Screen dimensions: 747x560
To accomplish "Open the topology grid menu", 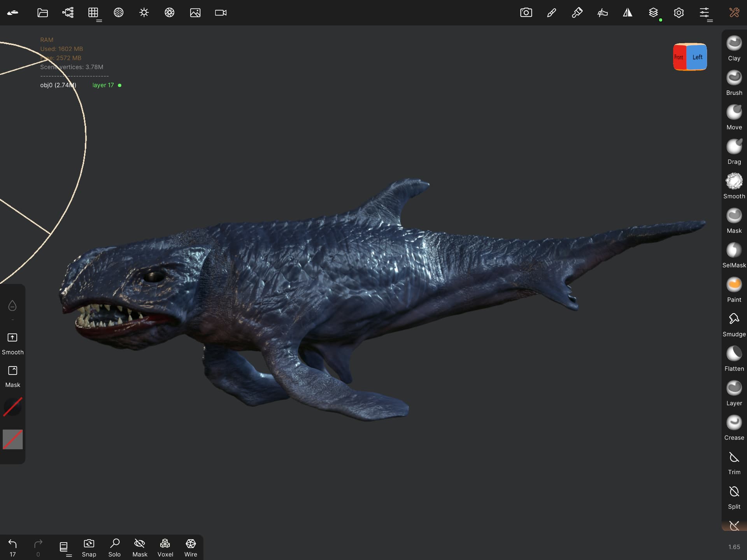I will (x=93, y=13).
